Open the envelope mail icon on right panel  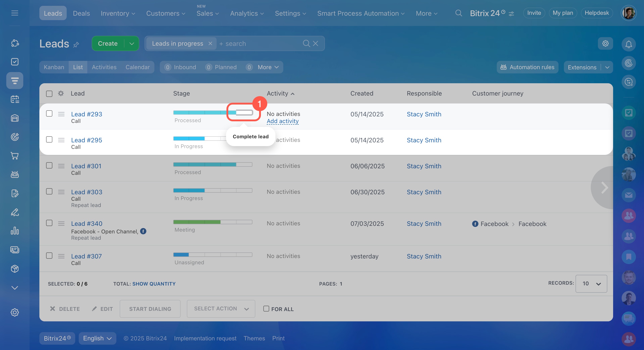629,195
